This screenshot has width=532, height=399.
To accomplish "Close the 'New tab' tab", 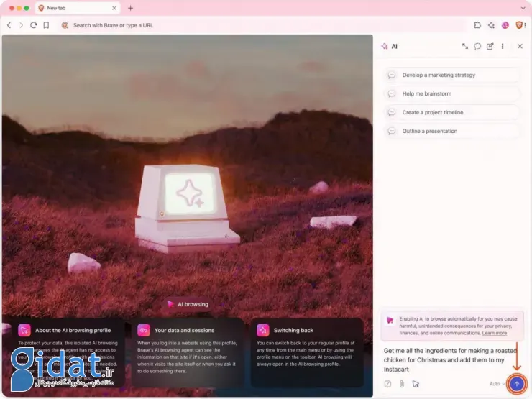I will [114, 8].
